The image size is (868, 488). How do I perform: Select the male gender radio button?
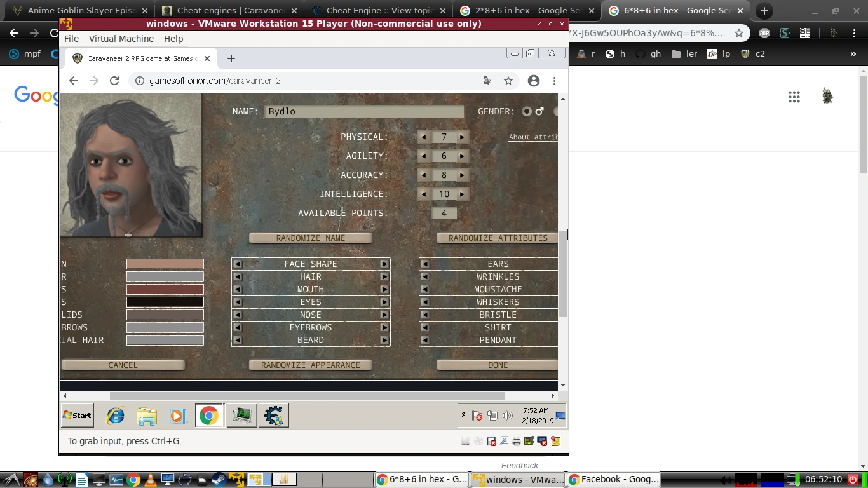tap(527, 111)
